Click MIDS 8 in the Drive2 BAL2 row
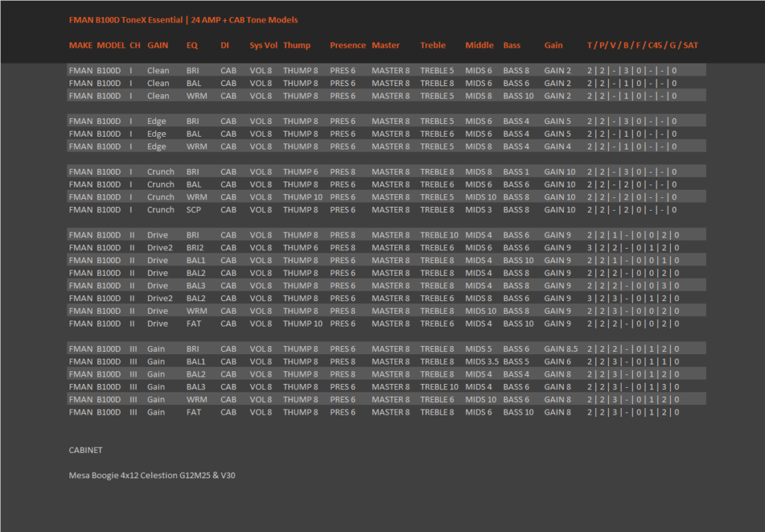 pyautogui.click(x=479, y=299)
